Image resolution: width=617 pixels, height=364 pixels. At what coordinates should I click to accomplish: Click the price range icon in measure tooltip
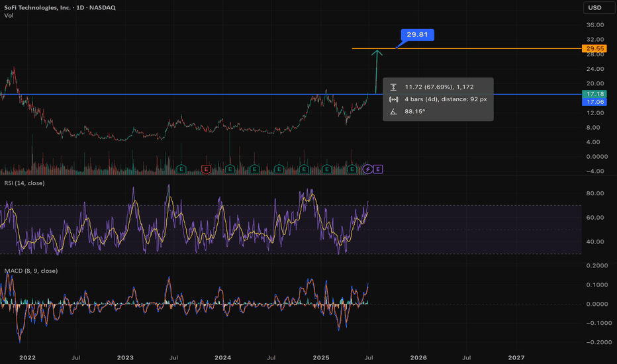pyautogui.click(x=393, y=87)
